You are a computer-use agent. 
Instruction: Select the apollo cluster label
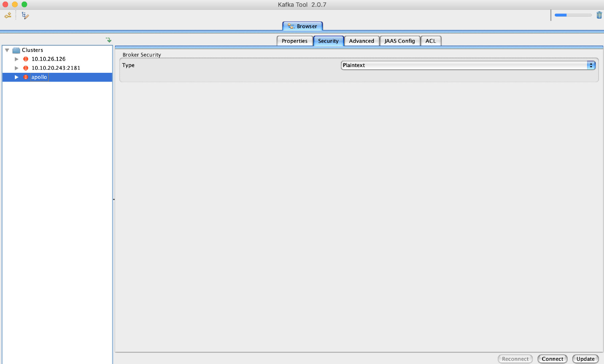pyautogui.click(x=39, y=77)
